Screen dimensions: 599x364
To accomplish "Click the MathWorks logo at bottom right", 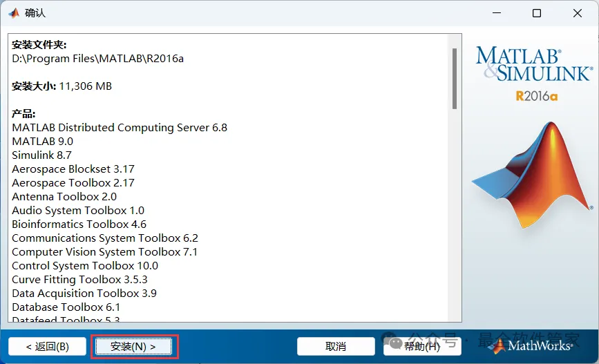I will pos(531,345).
